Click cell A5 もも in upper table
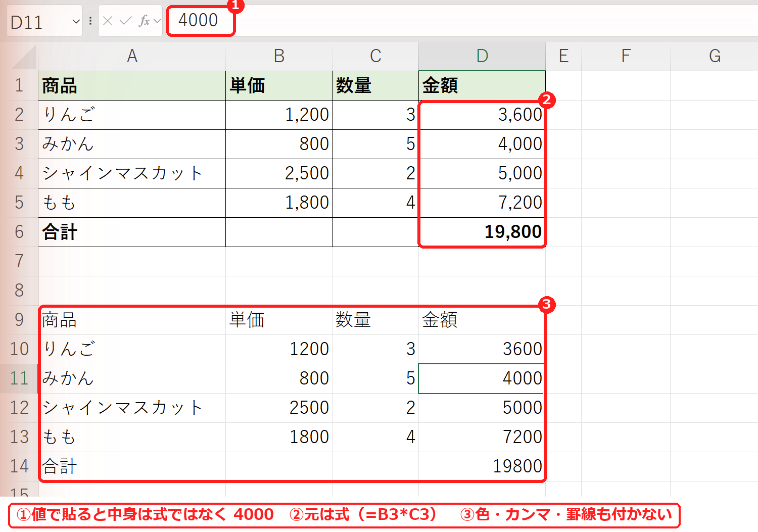The image size is (758, 532). (132, 203)
